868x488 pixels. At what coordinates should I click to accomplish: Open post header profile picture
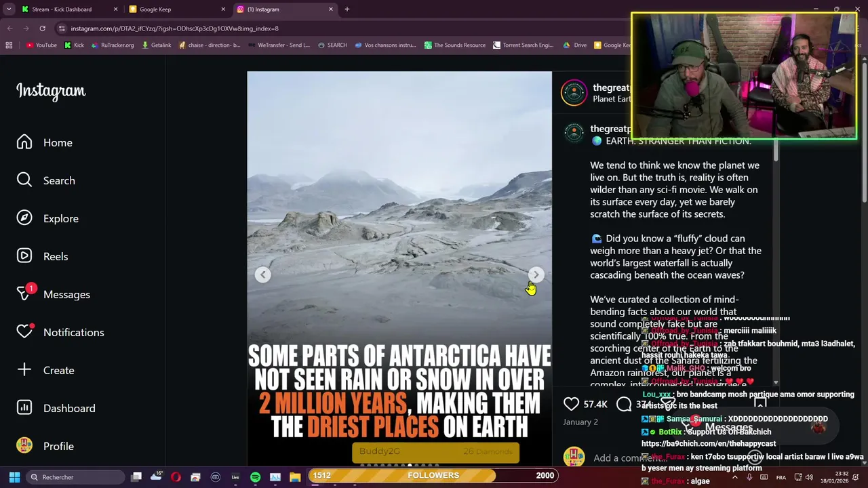coord(574,93)
